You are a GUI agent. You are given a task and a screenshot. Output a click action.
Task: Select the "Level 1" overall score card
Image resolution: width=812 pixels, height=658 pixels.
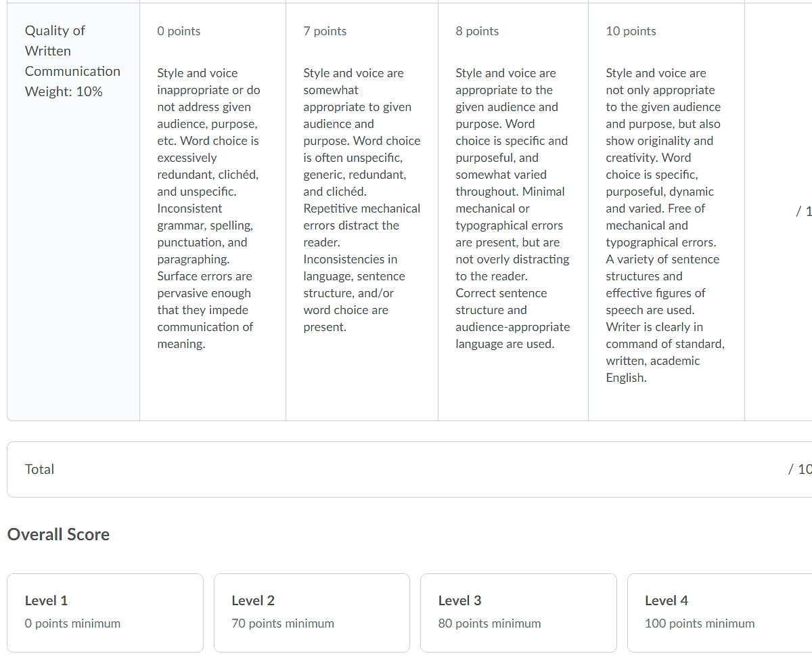105,612
